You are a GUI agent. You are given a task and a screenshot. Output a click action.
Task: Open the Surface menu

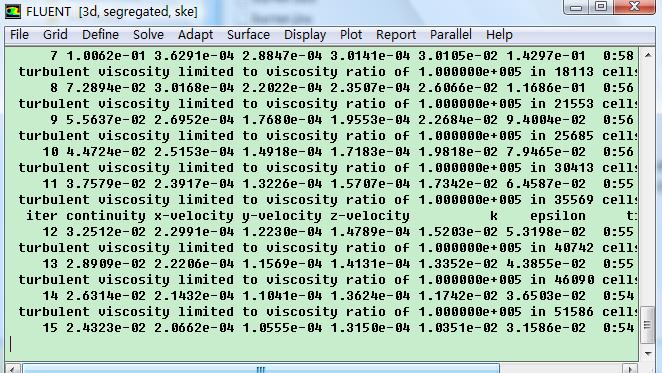(x=248, y=35)
